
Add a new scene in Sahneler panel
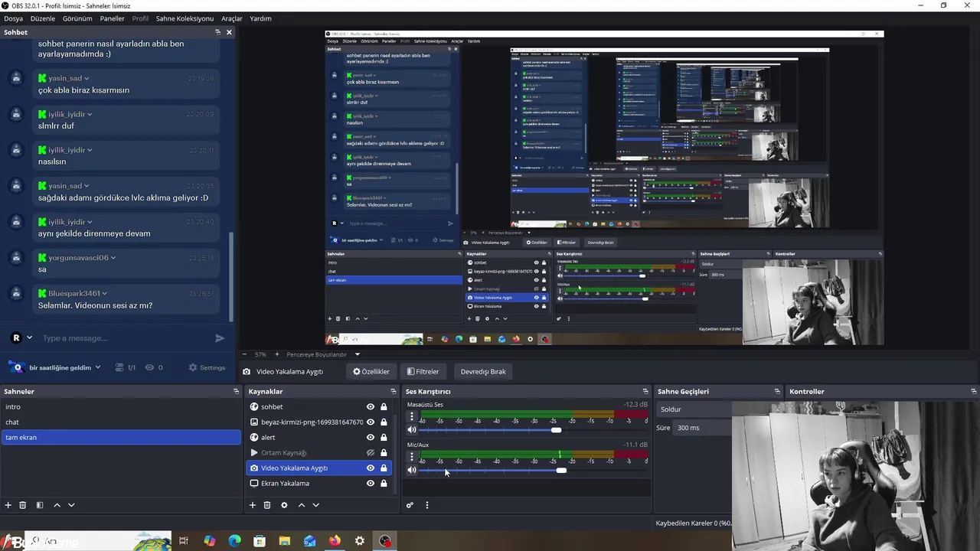[x=8, y=505]
